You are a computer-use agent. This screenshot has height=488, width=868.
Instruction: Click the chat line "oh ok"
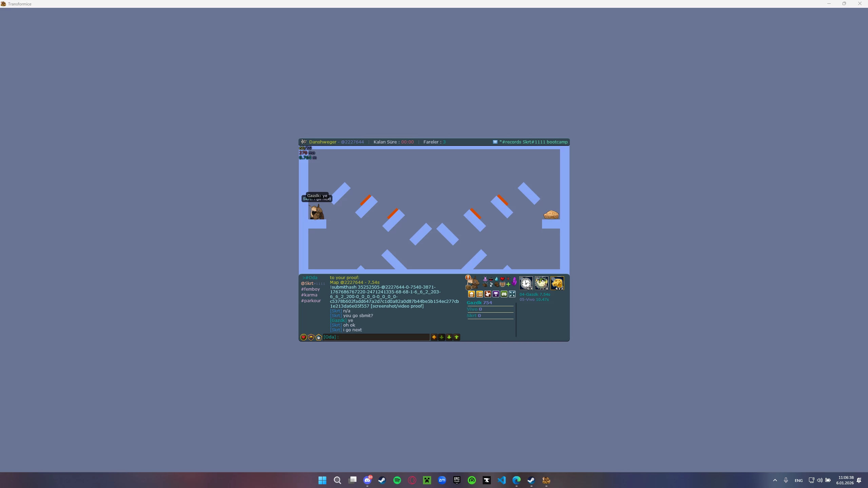349,325
